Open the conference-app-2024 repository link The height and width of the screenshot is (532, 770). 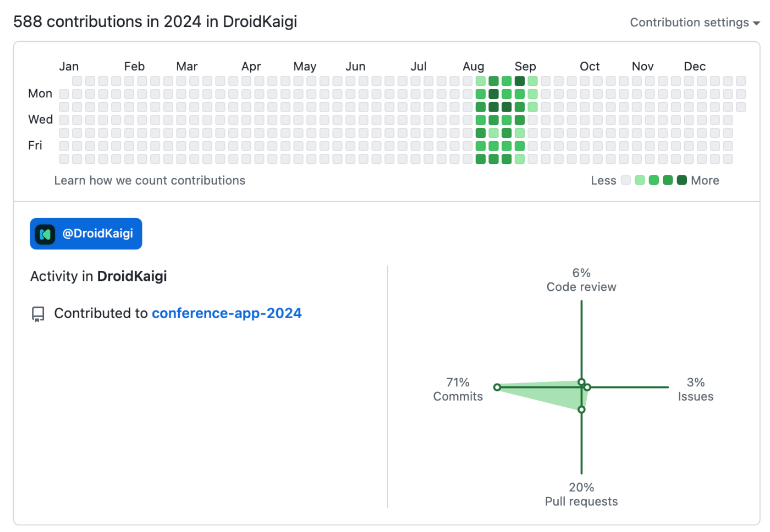tap(227, 313)
